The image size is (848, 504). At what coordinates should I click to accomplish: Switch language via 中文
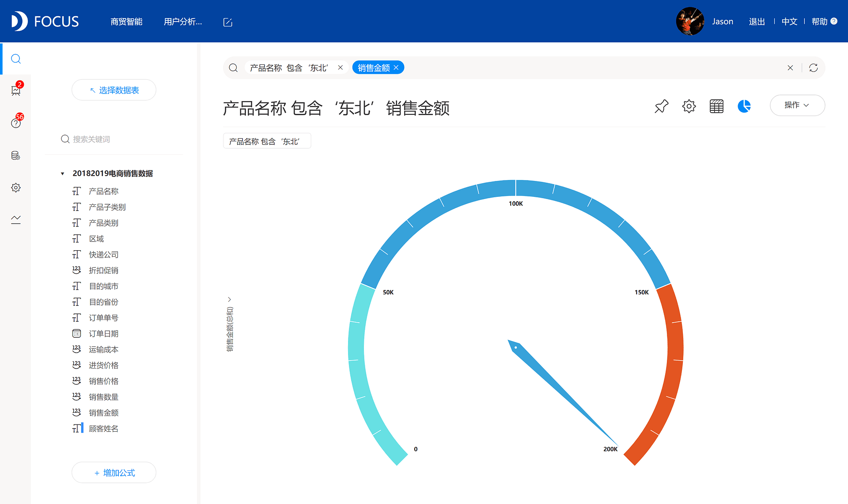click(789, 22)
